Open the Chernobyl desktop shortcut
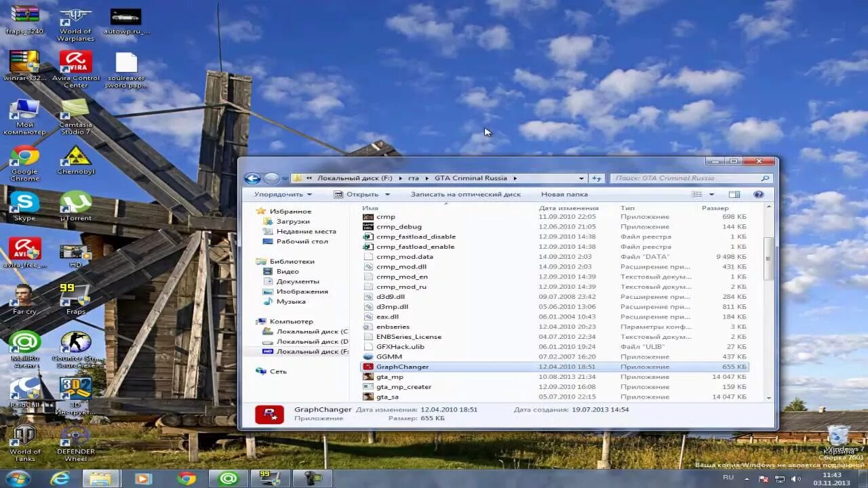The width and height of the screenshot is (868, 488). point(75,160)
